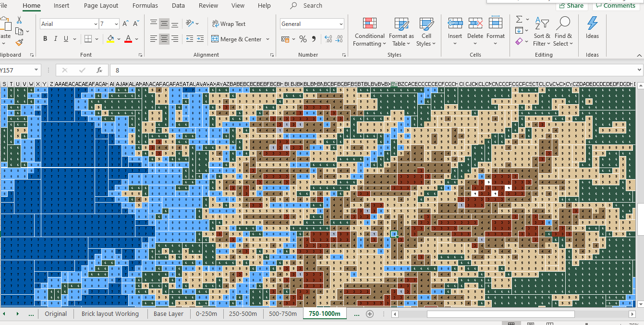The width and height of the screenshot is (644, 325).
Task: Click the Share button
Action: point(571,6)
